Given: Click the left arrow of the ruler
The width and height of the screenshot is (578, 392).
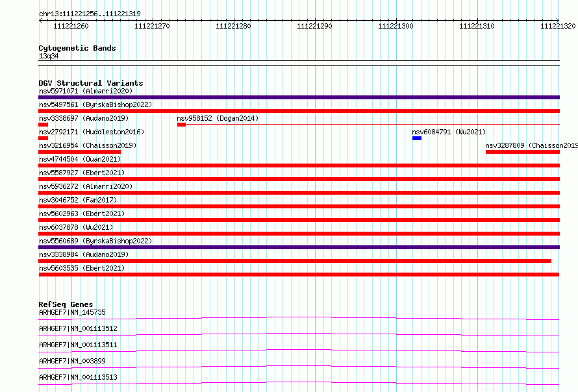Looking at the screenshot, I should tap(40, 21).
